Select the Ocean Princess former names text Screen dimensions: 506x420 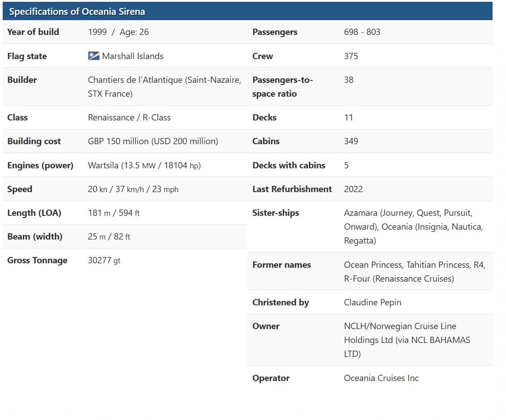(414, 271)
